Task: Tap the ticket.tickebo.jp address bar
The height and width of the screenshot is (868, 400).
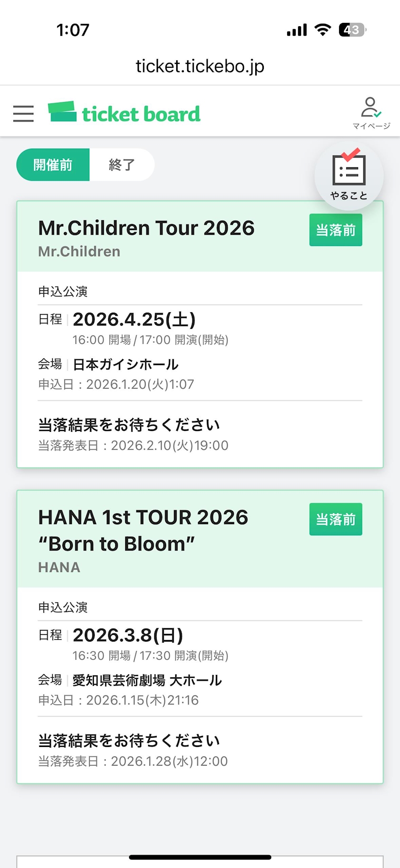Action: [x=200, y=66]
